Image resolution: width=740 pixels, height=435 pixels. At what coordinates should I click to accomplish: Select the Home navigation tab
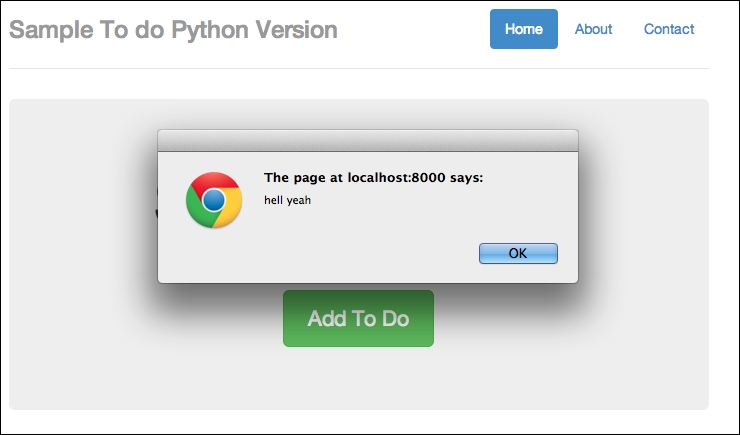[x=523, y=29]
